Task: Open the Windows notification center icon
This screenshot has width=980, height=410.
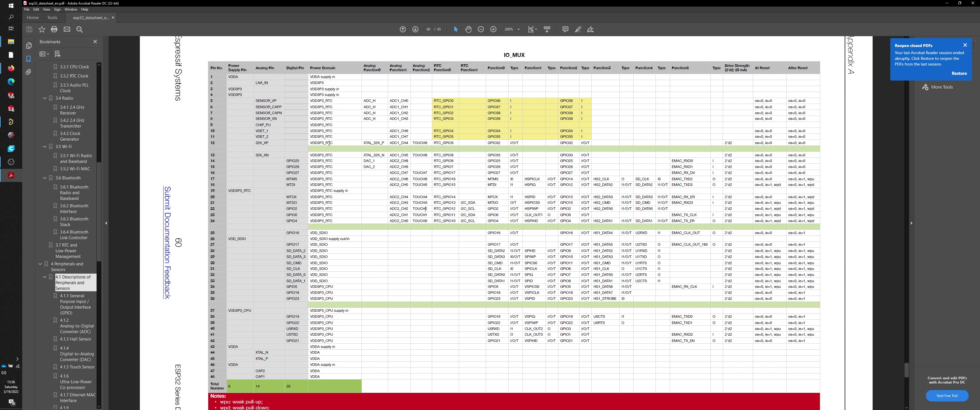Action: [x=11, y=402]
